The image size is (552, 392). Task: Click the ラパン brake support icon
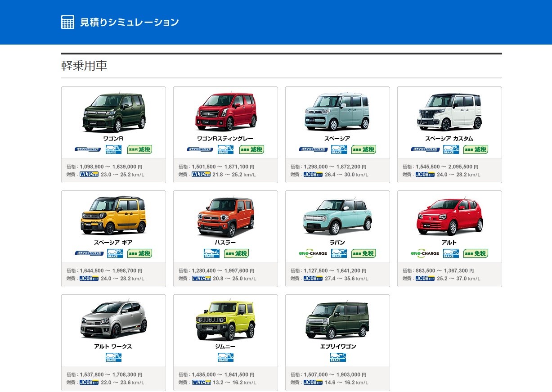click(339, 253)
